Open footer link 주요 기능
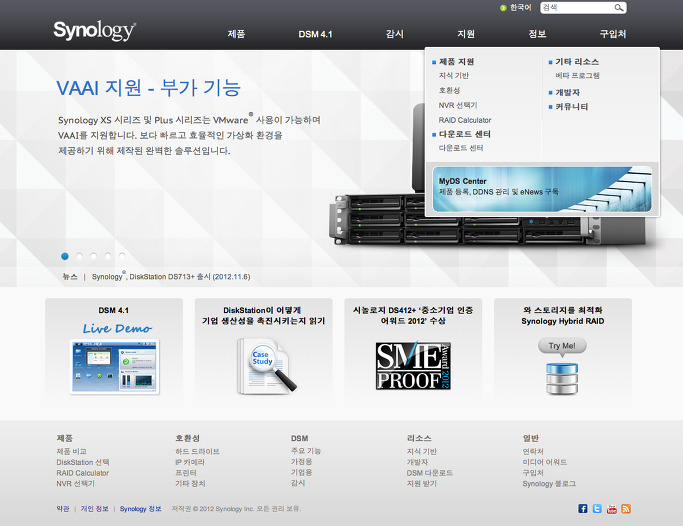Image resolution: width=683 pixels, height=526 pixels. [x=306, y=451]
